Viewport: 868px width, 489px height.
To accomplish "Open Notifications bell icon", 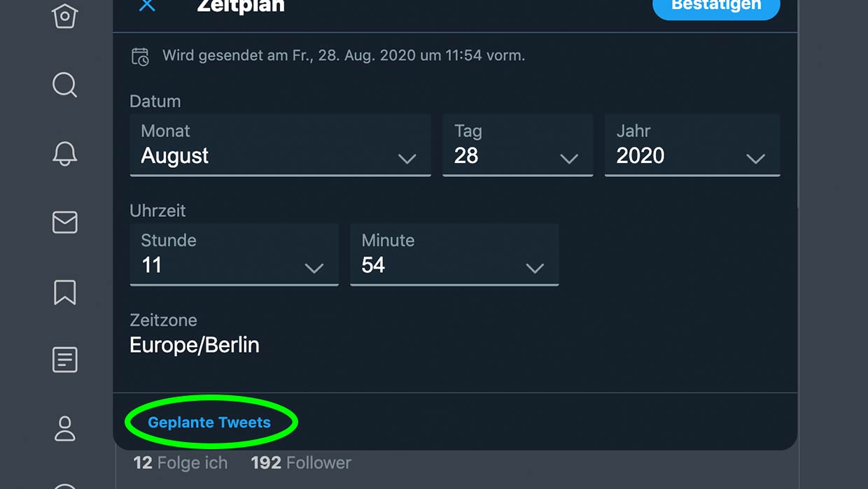I will click(64, 153).
